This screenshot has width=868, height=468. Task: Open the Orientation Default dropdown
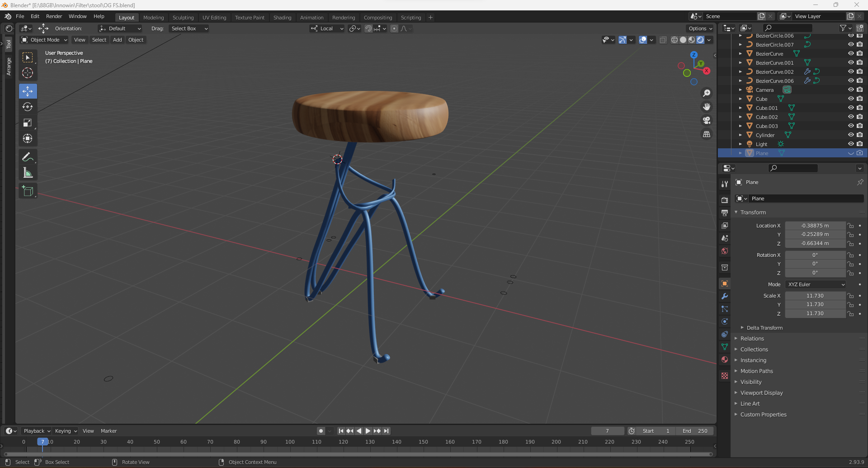coord(120,28)
